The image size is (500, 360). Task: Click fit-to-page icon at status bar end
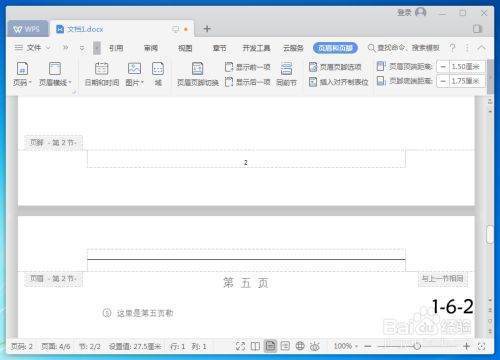481,347
